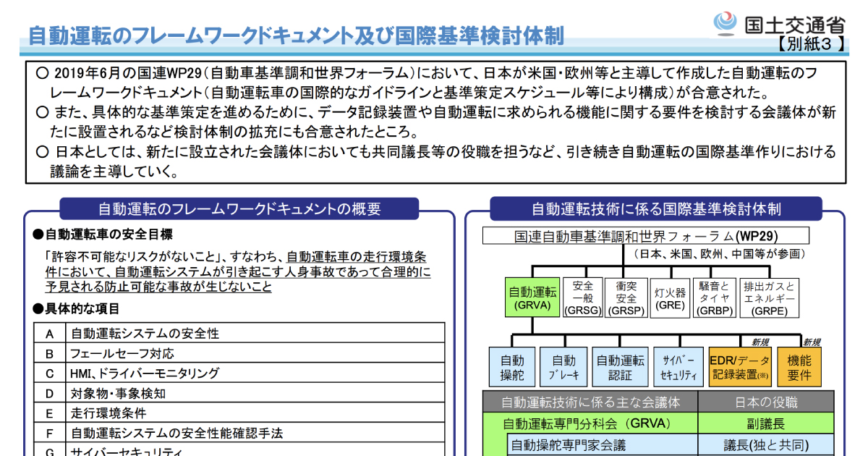The width and height of the screenshot is (868, 456).
Task: Click the 副議長 cell in role table
Action: pyautogui.click(x=765, y=423)
